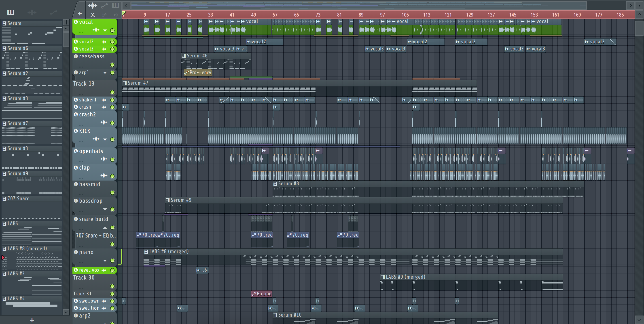The width and height of the screenshot is (644, 324).
Task: Open the Serum #7 clip menu icon
Action: point(125,83)
